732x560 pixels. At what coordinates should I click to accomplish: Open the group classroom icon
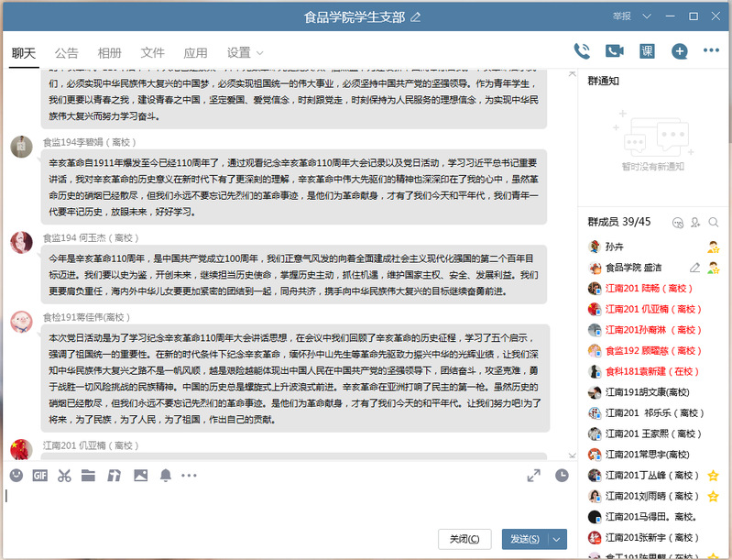tap(647, 51)
